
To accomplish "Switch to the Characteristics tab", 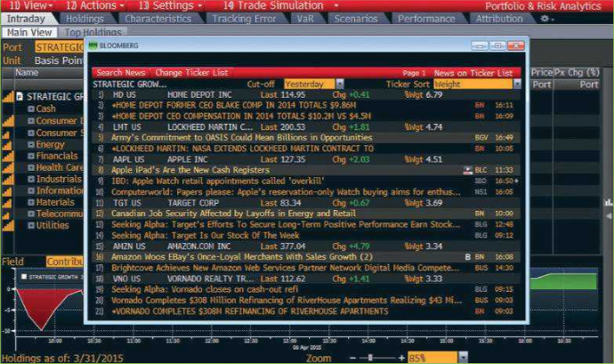I will (x=158, y=19).
